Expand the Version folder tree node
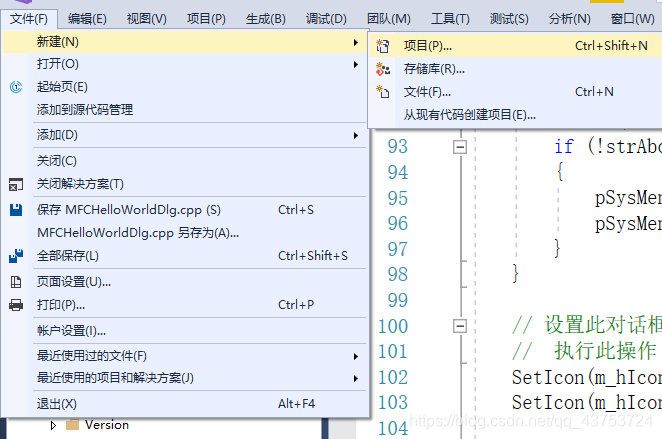Screen dimensions: 662x439 coord(53,425)
